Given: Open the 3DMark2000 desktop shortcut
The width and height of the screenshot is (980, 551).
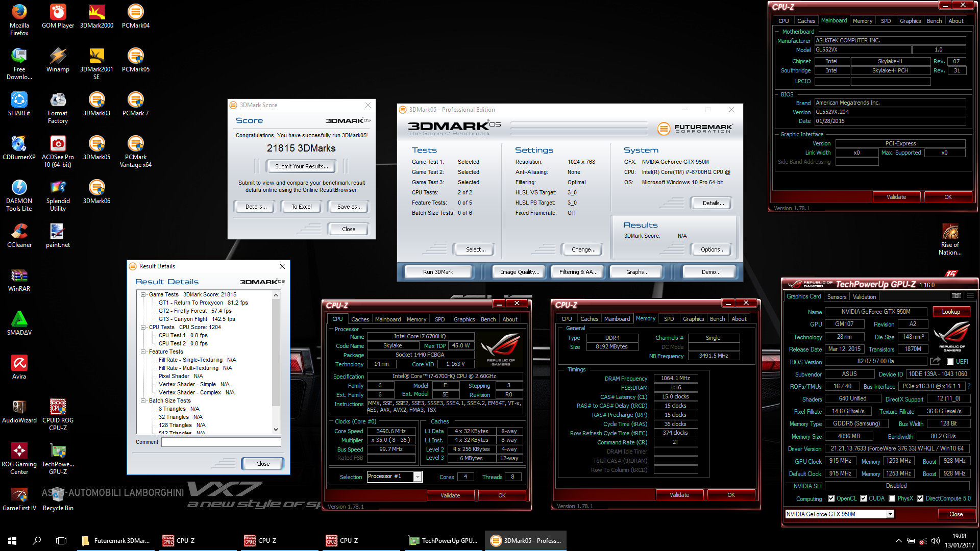Looking at the screenshot, I should pyautogui.click(x=96, y=16).
